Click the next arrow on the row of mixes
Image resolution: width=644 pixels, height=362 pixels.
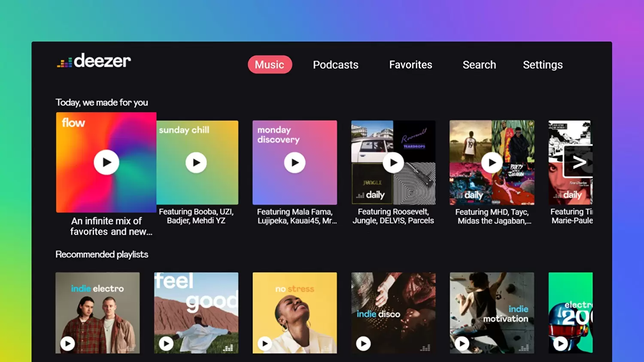tap(578, 162)
